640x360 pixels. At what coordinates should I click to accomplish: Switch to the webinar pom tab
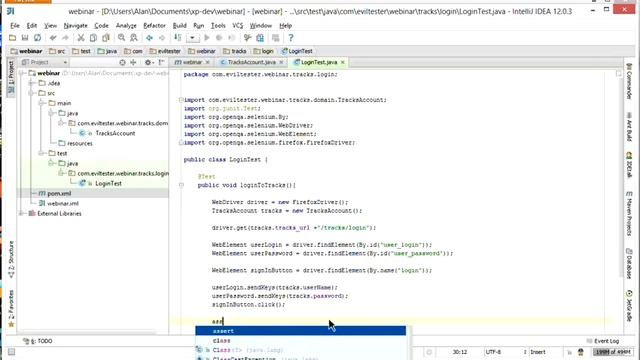pyautogui.click(x=192, y=62)
